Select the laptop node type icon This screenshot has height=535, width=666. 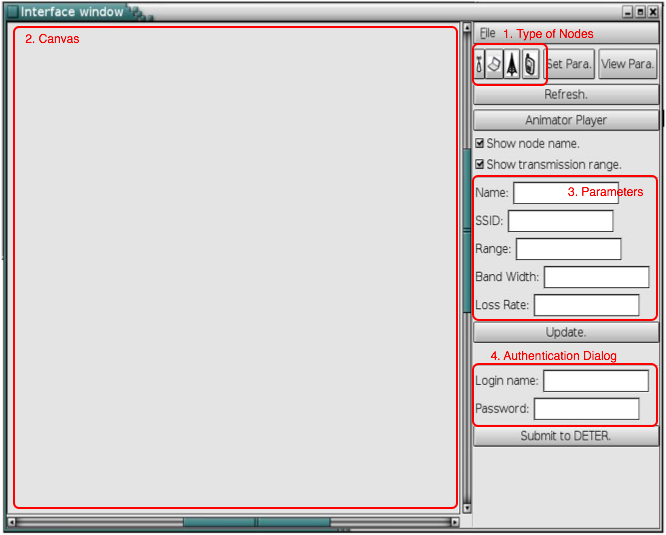(495, 64)
